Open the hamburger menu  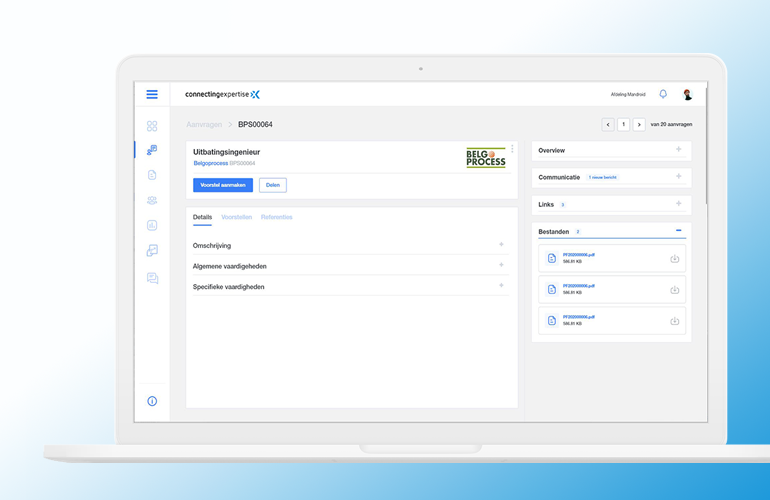click(152, 94)
